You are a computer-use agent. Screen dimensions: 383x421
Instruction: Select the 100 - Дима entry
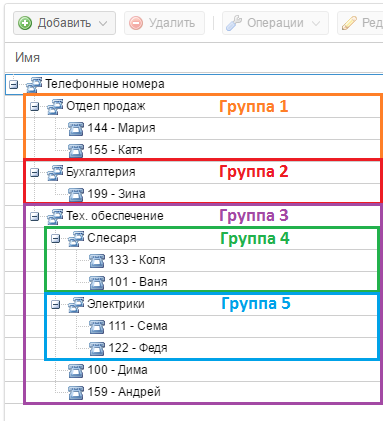coord(117,370)
